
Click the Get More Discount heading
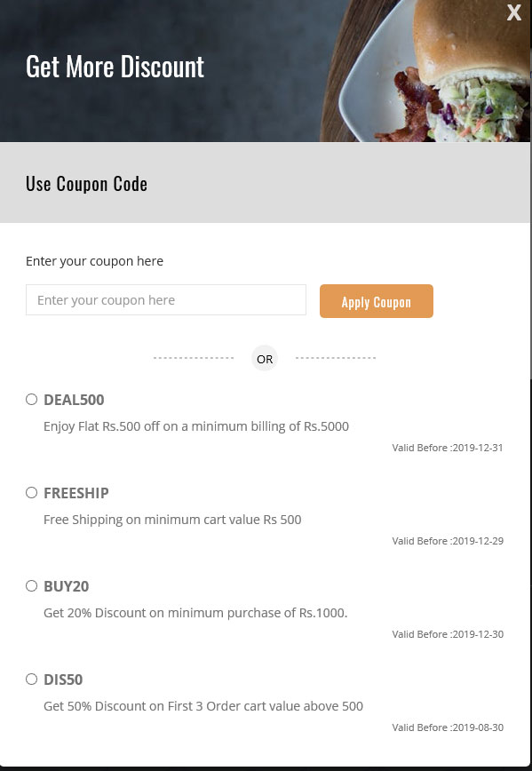(115, 67)
